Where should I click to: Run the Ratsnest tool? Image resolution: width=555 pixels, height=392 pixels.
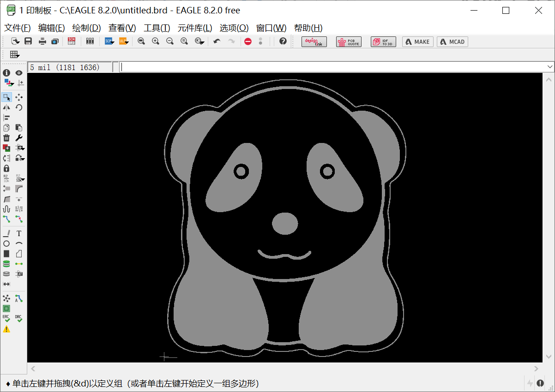click(x=6, y=299)
